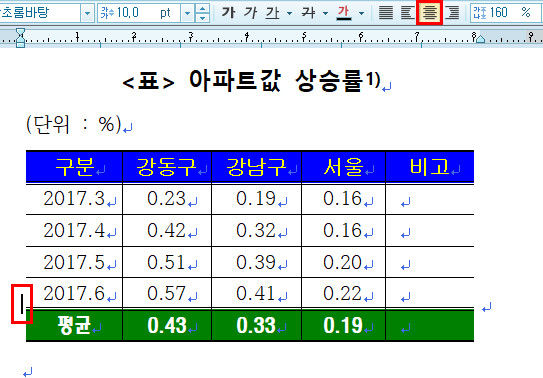This screenshot has height=378, width=543.
Task: Click the font color icon
Action: point(344,13)
